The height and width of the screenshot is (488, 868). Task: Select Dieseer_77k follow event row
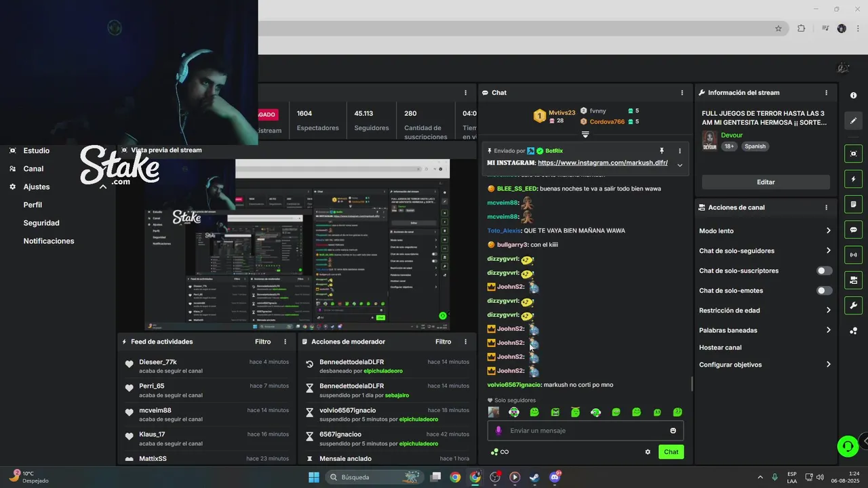pos(205,366)
